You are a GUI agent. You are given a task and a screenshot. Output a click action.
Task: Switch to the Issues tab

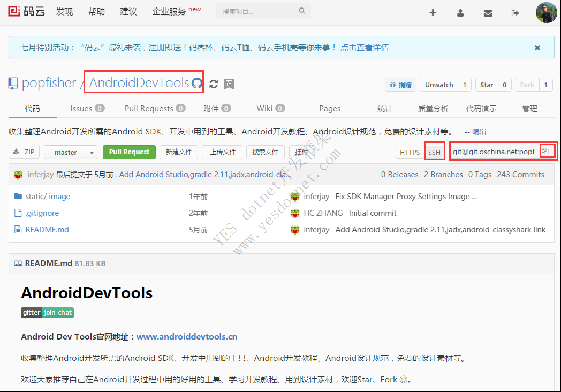pyautogui.click(x=87, y=109)
